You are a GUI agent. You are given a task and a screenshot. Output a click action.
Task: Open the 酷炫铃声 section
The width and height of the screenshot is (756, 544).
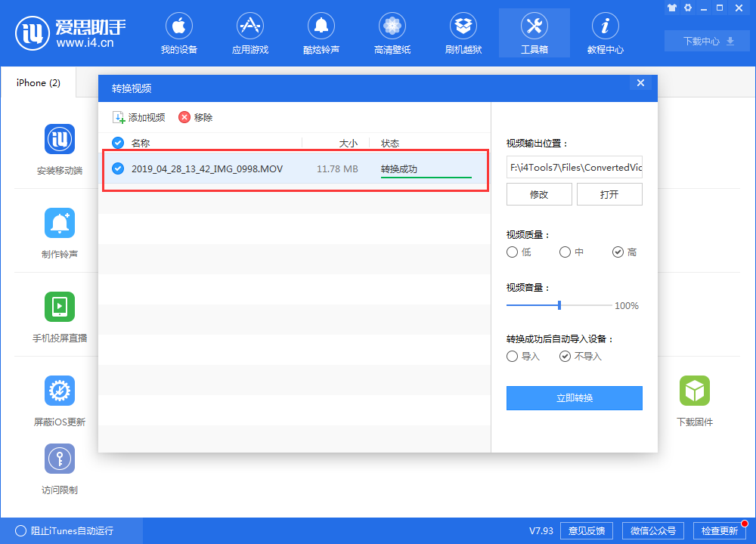321,33
